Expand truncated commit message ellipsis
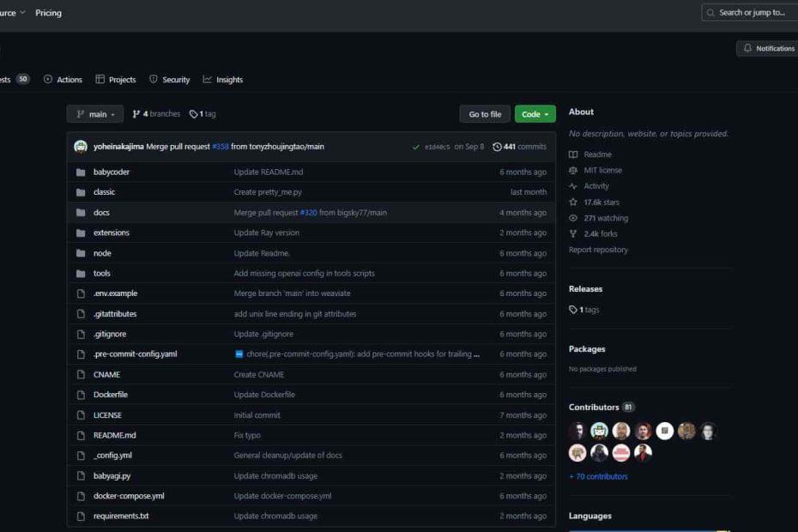Viewport: 798px width, 532px height. point(476,354)
